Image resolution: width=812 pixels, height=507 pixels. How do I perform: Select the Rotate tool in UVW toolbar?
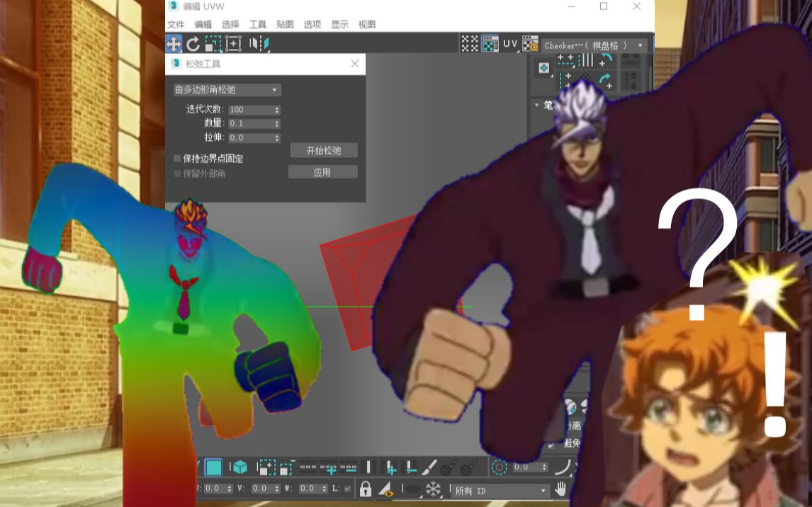point(193,44)
